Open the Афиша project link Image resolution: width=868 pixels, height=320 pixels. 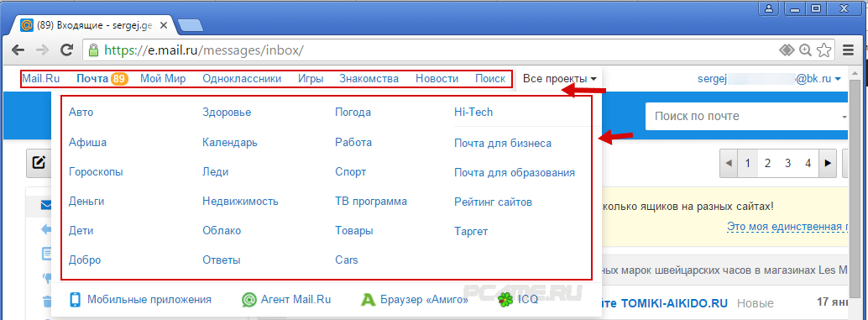click(87, 142)
